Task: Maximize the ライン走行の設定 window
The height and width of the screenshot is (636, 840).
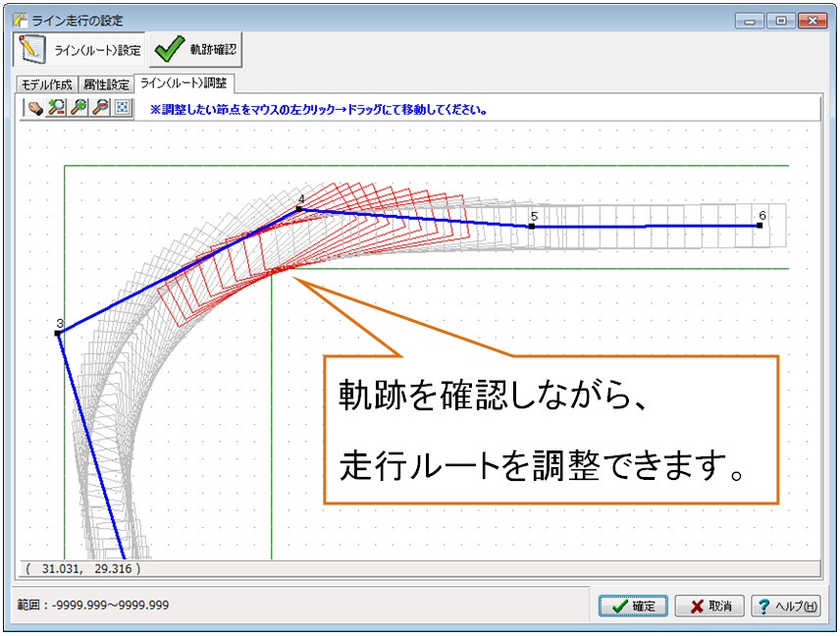Action: tap(780, 21)
